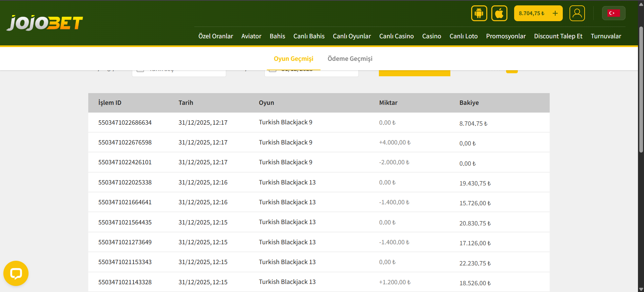Open the live chat bubble
This screenshot has height=292, width=644.
pos(16,273)
